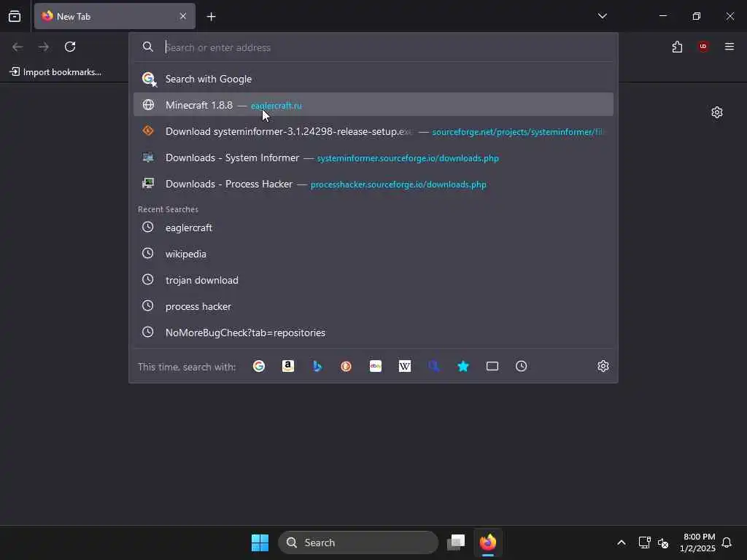Open search settings gear in the dropdown
Viewport: 747px width, 560px height.
coord(603,366)
